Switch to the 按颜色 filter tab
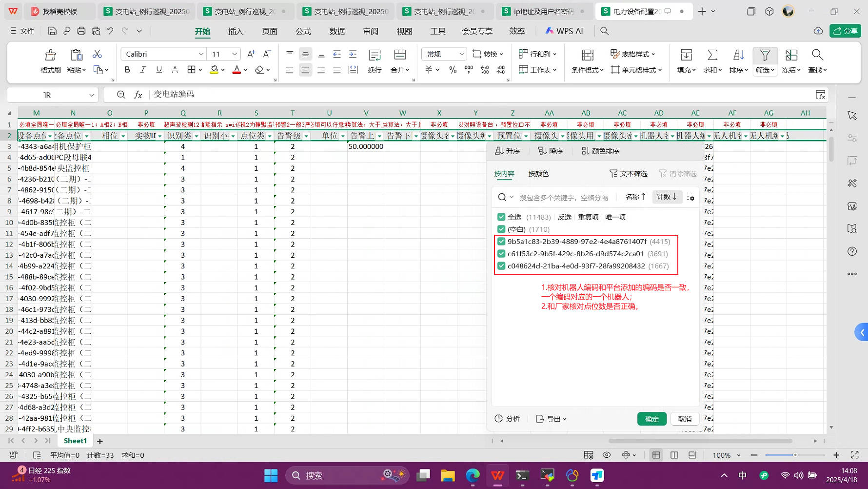Image resolution: width=868 pixels, height=489 pixels. pyautogui.click(x=538, y=174)
